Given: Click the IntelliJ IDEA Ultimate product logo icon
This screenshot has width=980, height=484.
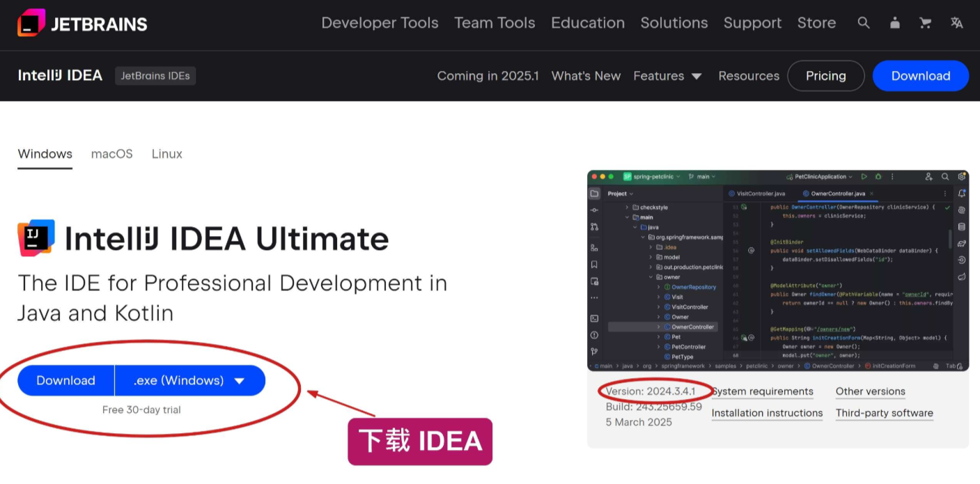Looking at the screenshot, I should (x=36, y=238).
